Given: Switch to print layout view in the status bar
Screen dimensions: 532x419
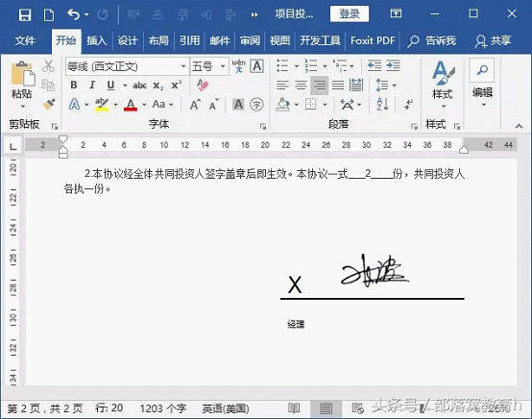Looking at the screenshot, I should pos(326,408).
